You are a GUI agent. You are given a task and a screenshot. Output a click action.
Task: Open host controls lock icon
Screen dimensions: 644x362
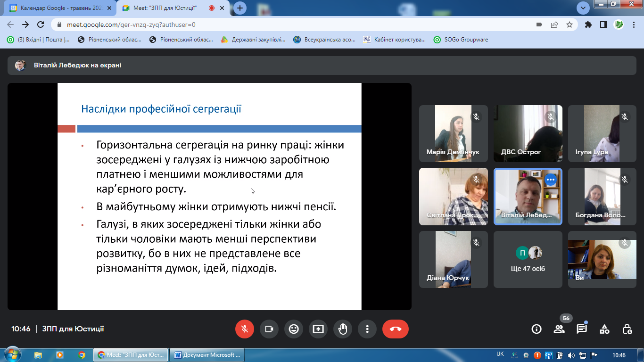coord(627,329)
